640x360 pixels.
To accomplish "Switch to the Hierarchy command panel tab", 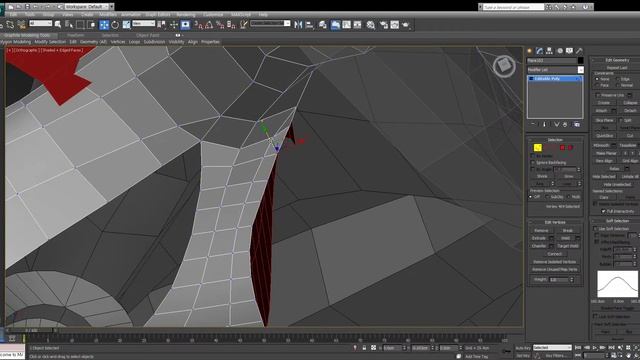I will click(x=549, y=51).
